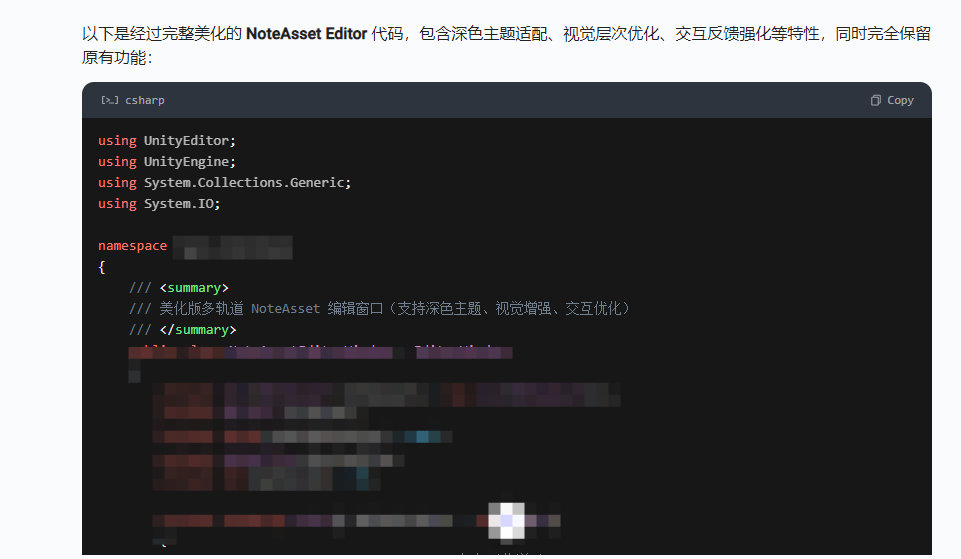Viewport: 961px width, 559px height.
Task: Select the csharp language label
Action: 145,100
